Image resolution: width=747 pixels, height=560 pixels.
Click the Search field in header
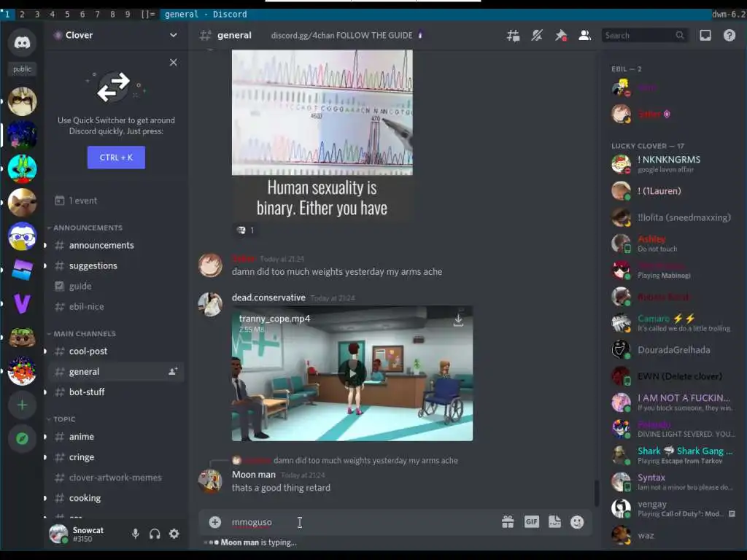[x=645, y=35]
